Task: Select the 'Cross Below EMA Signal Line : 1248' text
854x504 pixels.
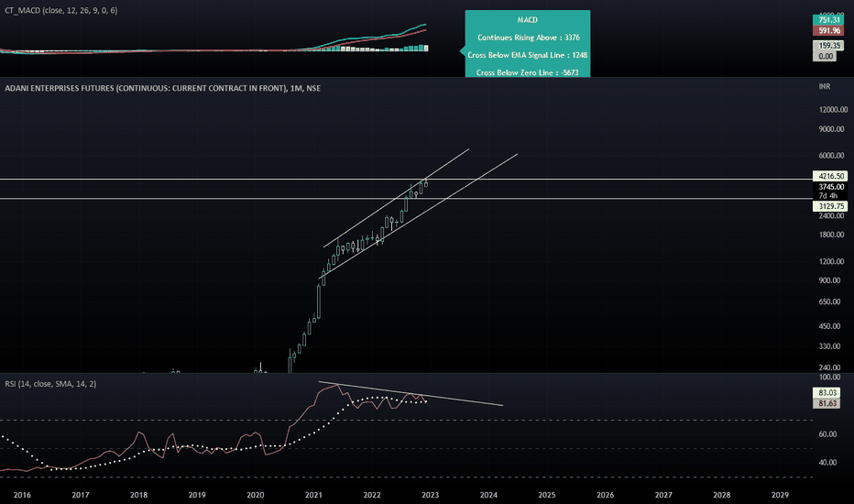Action: tap(527, 55)
